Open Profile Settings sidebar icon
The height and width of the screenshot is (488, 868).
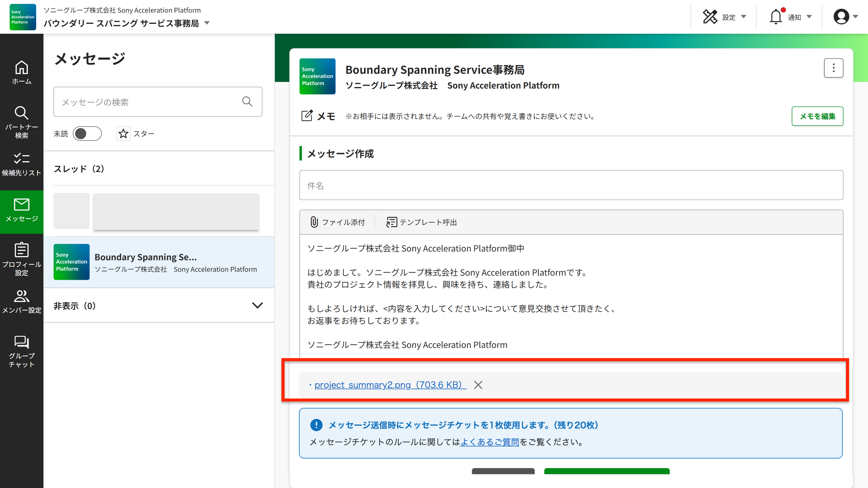click(22, 259)
